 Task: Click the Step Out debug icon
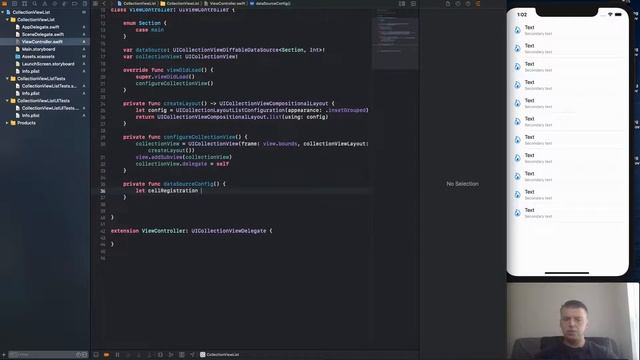(x=149, y=355)
